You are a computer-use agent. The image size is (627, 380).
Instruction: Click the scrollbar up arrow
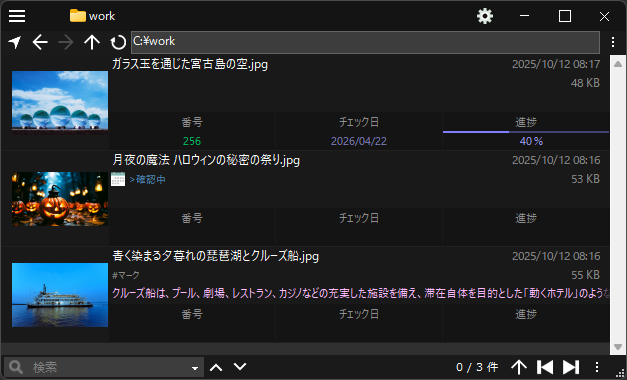618,64
